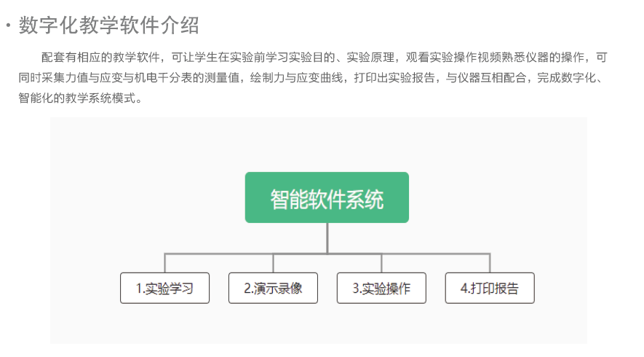Viewport: 644px width, 357px height.
Task: Click connector line above the 1.实验学习 box
Action: (x=164, y=263)
